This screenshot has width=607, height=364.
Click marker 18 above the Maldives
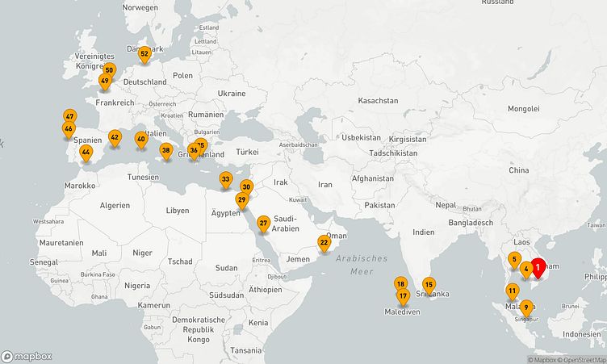pyautogui.click(x=400, y=284)
